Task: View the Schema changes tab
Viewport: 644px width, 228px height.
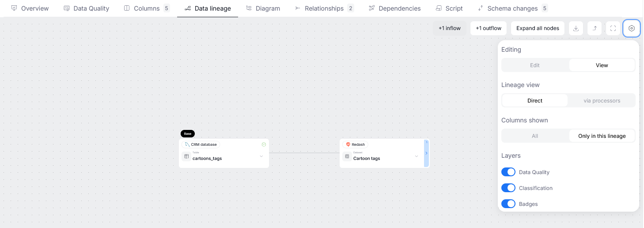Action: tap(512, 8)
